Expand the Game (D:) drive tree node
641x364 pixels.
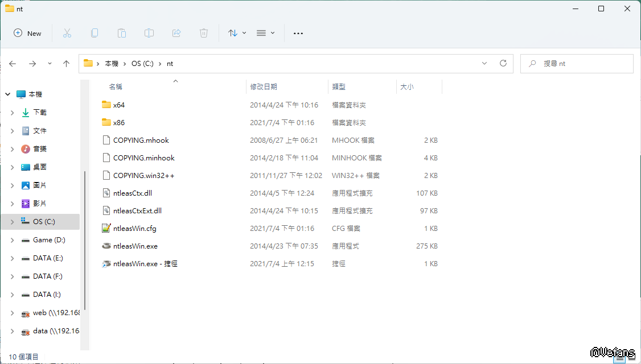[x=13, y=240]
